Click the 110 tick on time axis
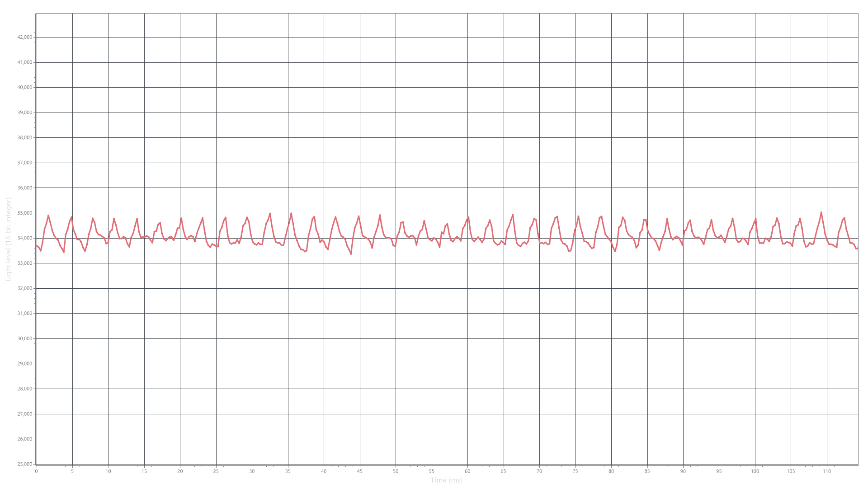The image size is (868, 488). 827,471
